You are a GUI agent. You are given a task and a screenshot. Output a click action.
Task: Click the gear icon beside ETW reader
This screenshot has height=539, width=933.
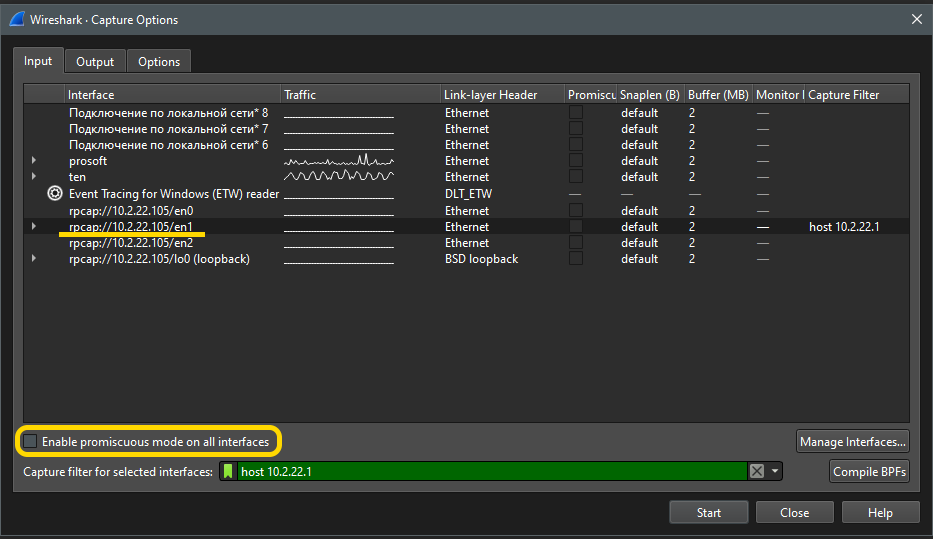tap(55, 193)
